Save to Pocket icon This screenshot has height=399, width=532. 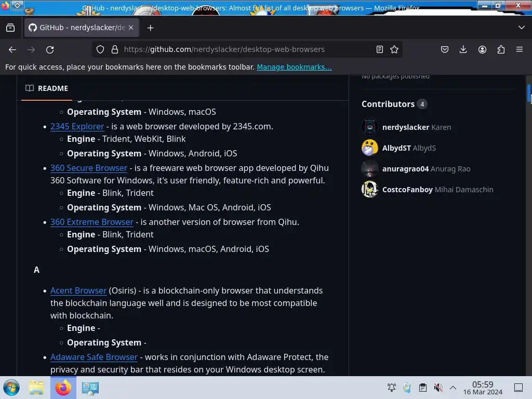[x=445, y=49]
